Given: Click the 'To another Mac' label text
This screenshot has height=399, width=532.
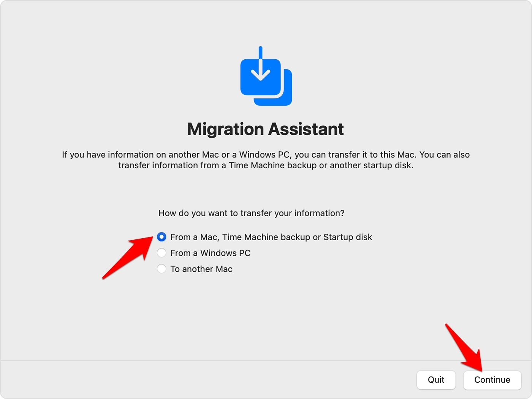Looking at the screenshot, I should coord(201,269).
